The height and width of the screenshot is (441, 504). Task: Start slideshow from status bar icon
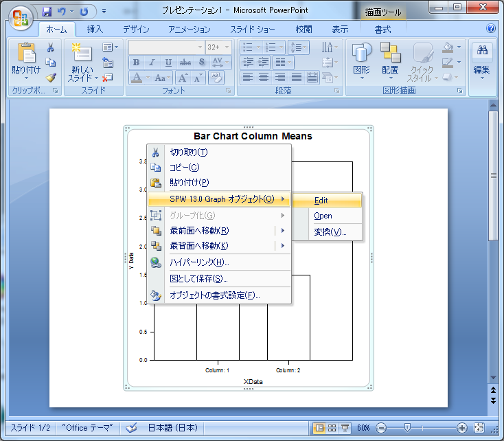(x=345, y=428)
